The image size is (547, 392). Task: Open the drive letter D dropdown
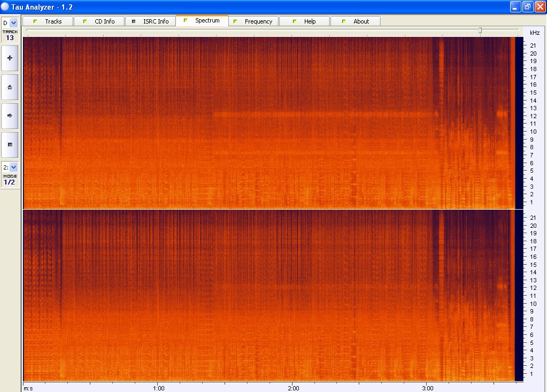pos(13,23)
